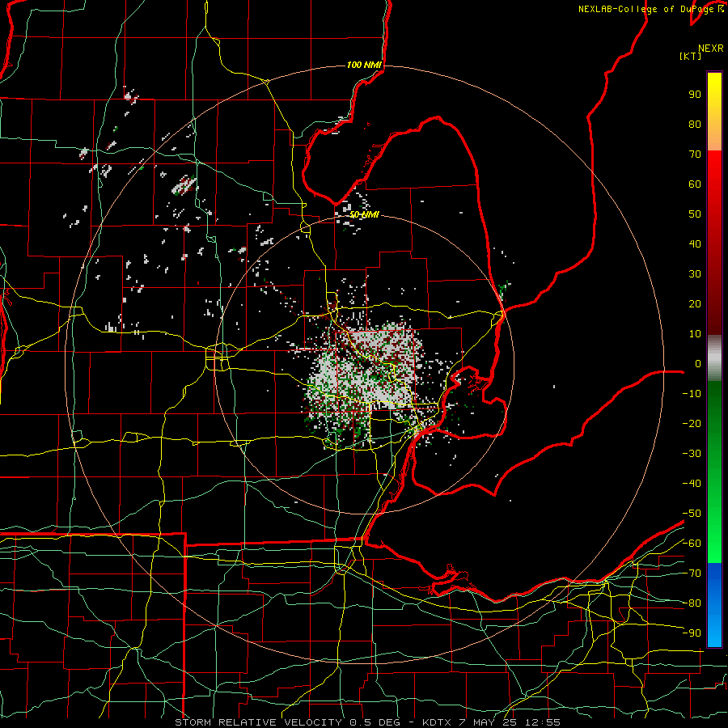This screenshot has height=728, width=728.
Task: Click the -20 value on velocity scale
Action: (692, 423)
